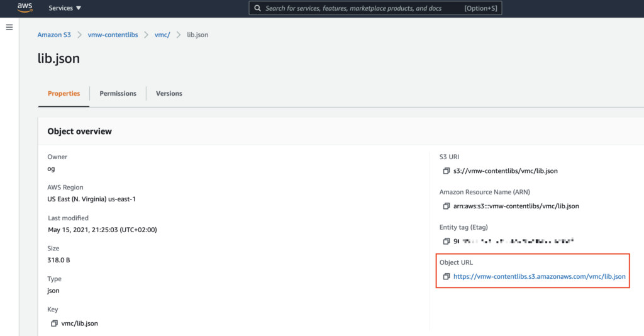Image resolution: width=644 pixels, height=336 pixels.
Task: Copy the Entity tag value
Action: coord(446,241)
